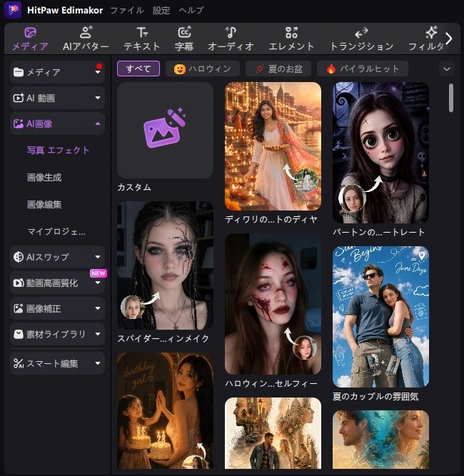
Task: Select the 夏のお盆 filter tab
Action: pyautogui.click(x=278, y=69)
